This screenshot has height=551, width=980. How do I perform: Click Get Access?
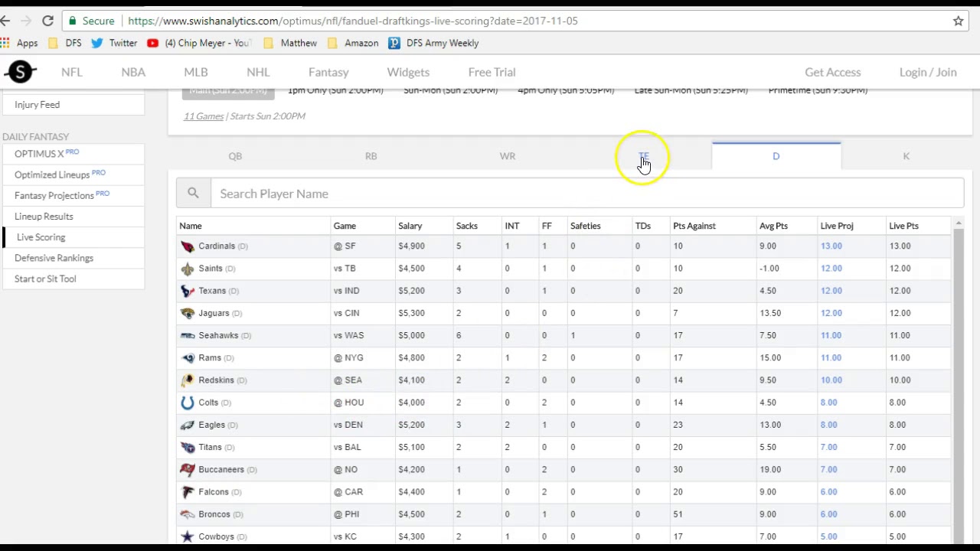(x=832, y=72)
